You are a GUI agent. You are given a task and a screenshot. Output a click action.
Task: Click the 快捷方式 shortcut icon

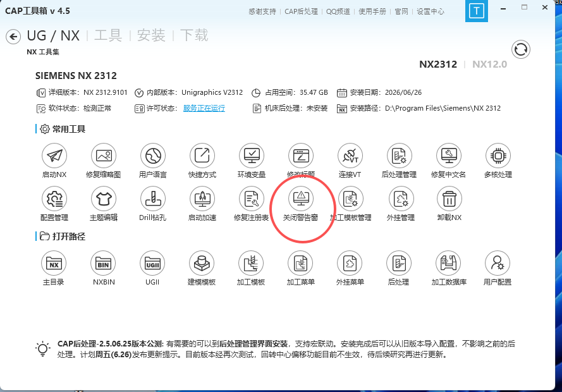pos(202,156)
